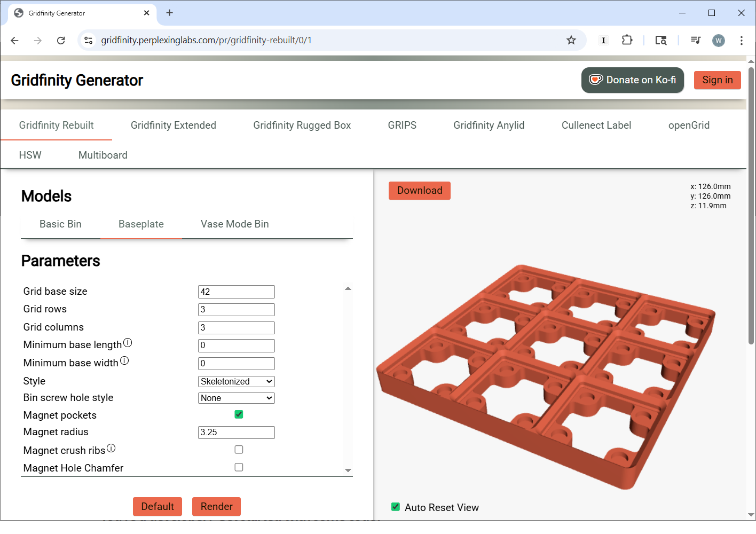Screen dimensions: 756x534
Task: Select the Basic Bin model tab
Action: 60,224
